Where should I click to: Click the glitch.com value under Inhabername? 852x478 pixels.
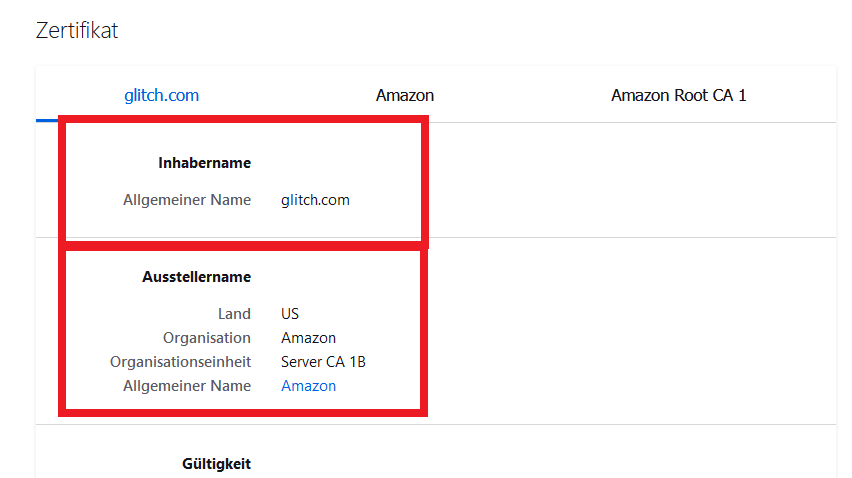(315, 200)
